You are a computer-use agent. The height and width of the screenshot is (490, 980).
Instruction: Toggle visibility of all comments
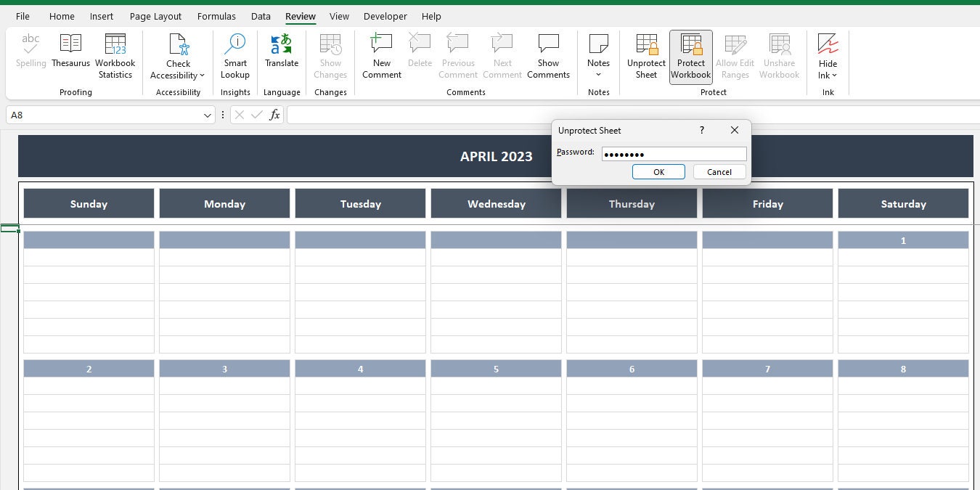548,54
